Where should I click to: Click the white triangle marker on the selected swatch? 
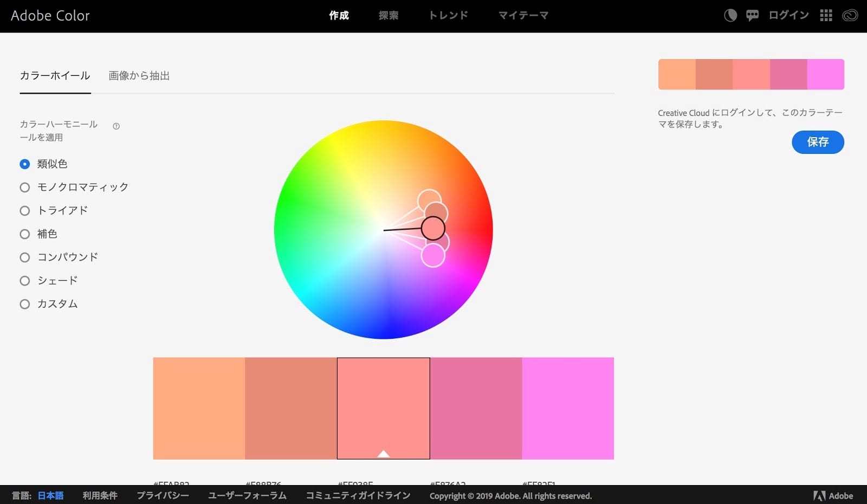[384, 454]
